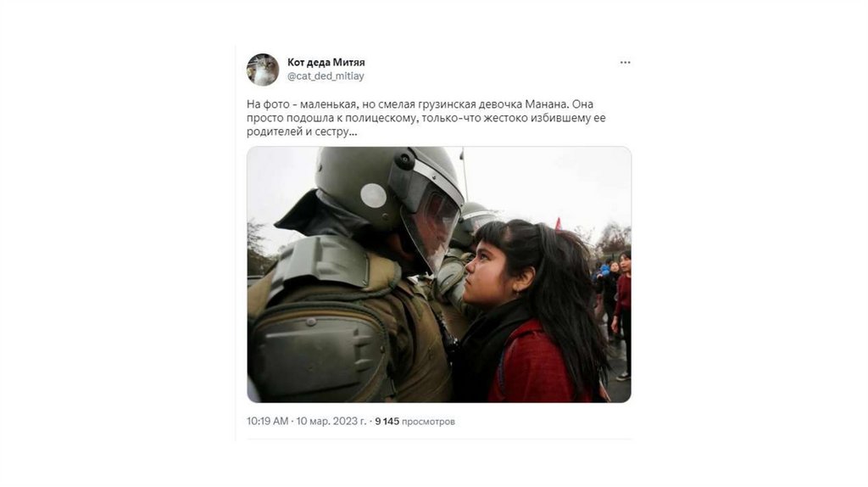Click the cat profile avatar
This screenshot has width=868, height=487.
263,70
